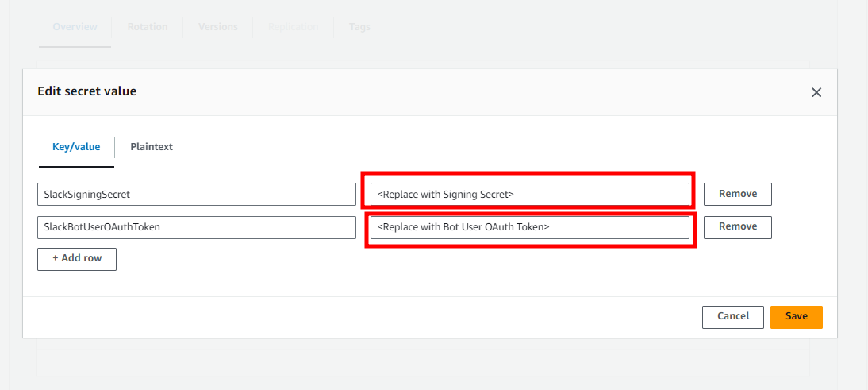
Task: Click the Replace with Signing Secret field
Action: pyautogui.click(x=529, y=194)
